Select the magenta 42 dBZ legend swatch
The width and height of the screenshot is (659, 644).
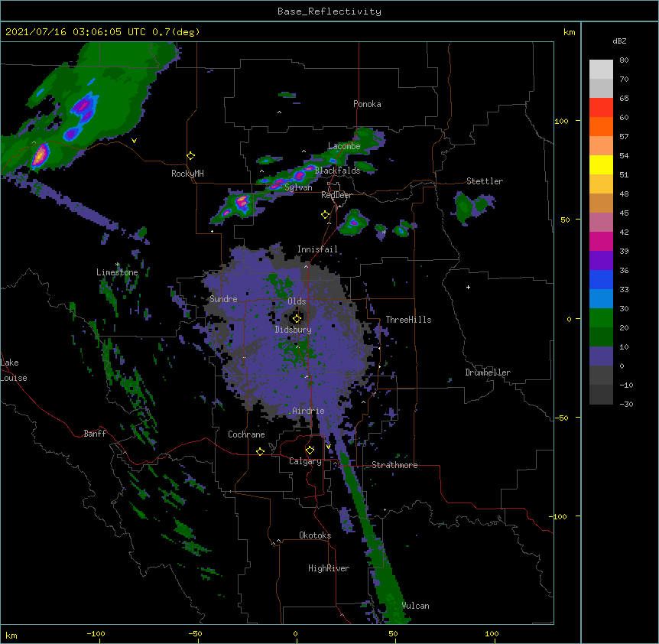[601, 241]
